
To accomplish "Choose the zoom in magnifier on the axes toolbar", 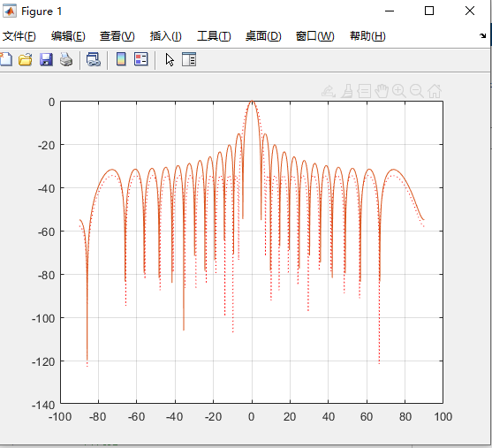I will 399,91.
